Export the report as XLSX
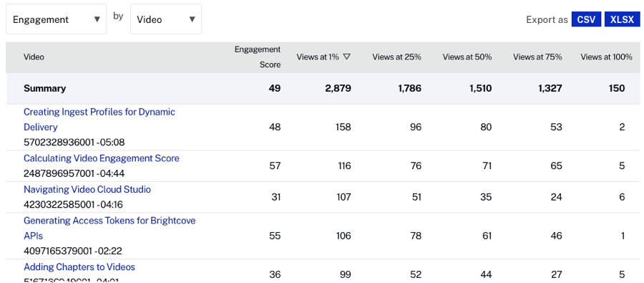Image resolution: width=644 pixels, height=283 pixels. coord(622,19)
